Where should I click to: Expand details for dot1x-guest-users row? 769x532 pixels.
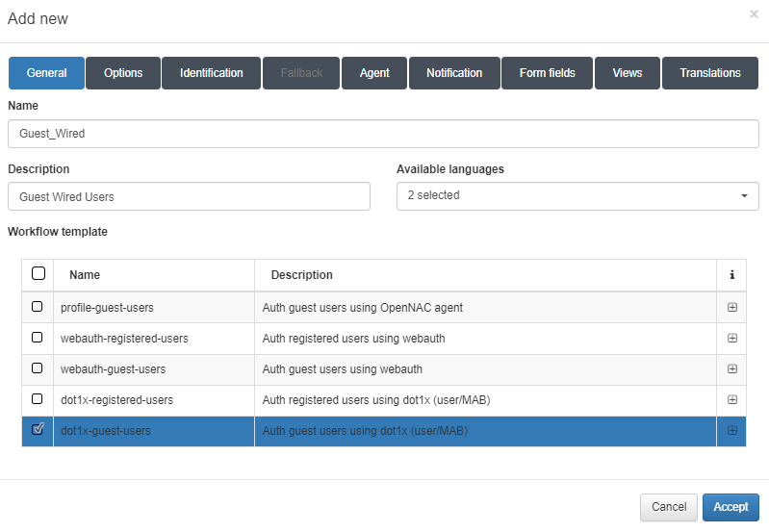pos(731,431)
